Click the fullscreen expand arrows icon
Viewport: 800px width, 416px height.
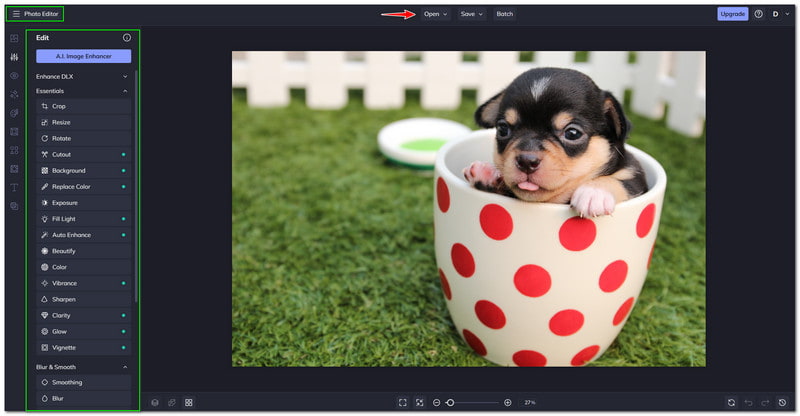pos(419,403)
